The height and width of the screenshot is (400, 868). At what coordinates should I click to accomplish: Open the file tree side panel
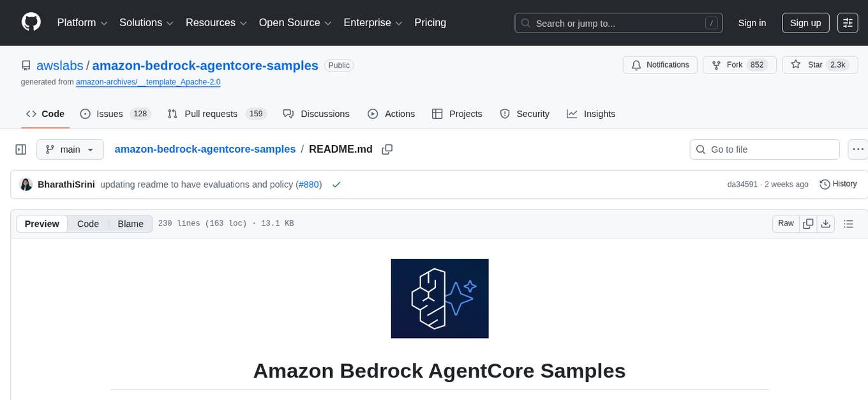coord(20,149)
